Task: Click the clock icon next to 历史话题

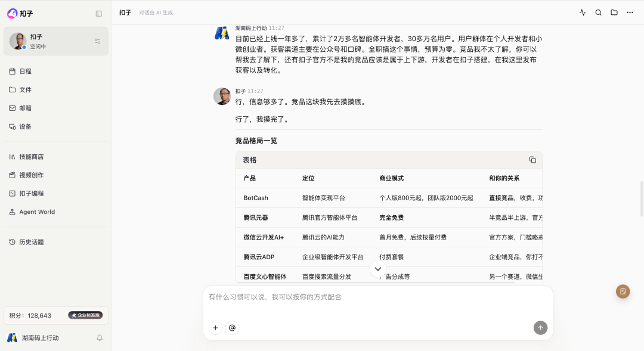Action: coord(13,242)
